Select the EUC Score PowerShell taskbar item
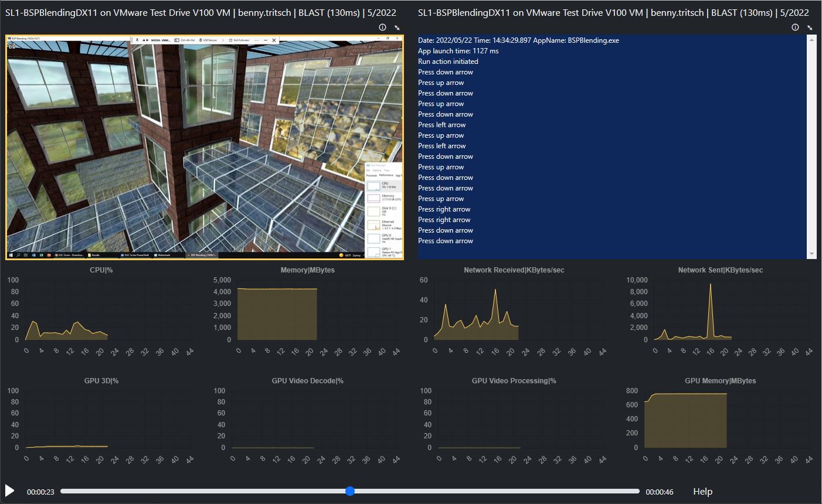Viewport: 822px width, 504px height. pyautogui.click(x=135, y=255)
